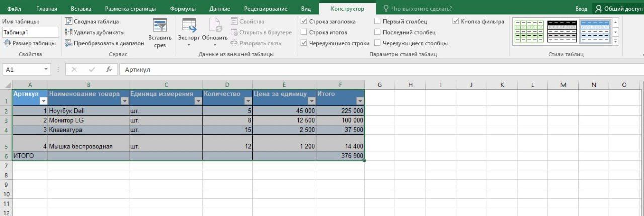Screen dimensions: 644x216
Task: Click Разорвать связь unlink icon
Action: [234, 43]
